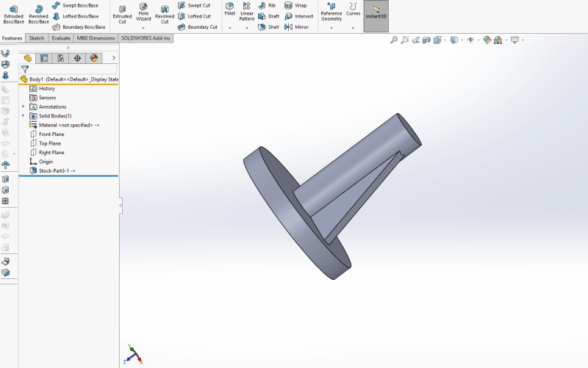Image resolution: width=588 pixels, height=368 pixels.
Task: Select the History tree item
Action: tap(43, 88)
